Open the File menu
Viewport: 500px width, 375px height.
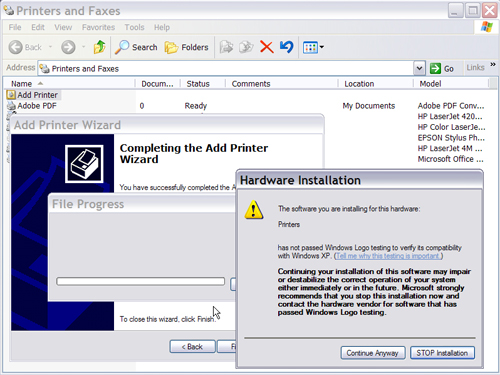tap(15, 27)
